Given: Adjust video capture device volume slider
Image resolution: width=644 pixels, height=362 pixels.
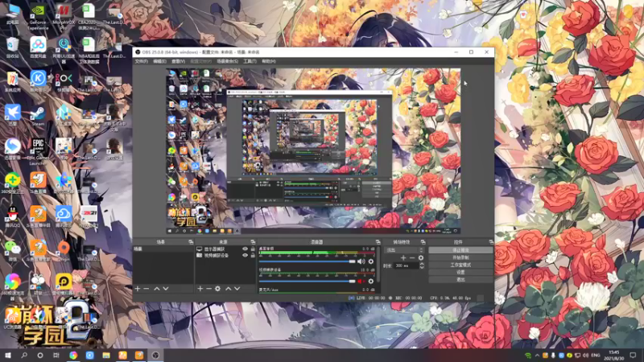Looking at the screenshot, I should pyautogui.click(x=308, y=281).
